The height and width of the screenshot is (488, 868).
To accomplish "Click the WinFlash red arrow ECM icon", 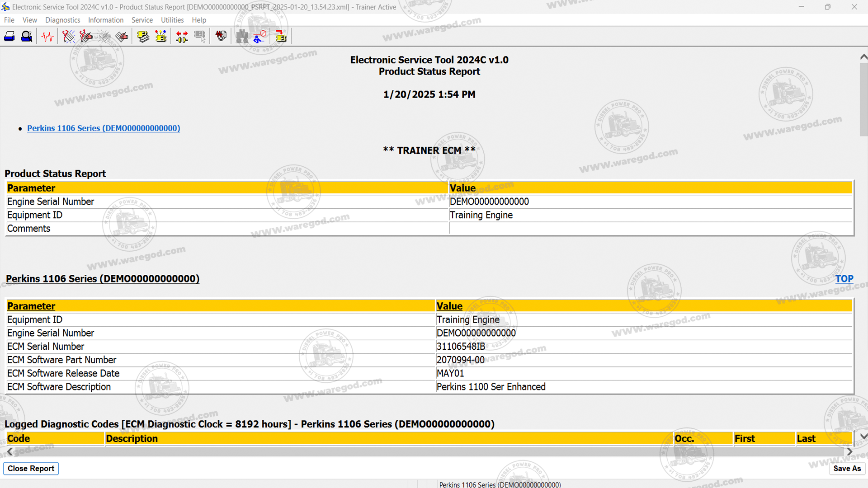I will 281,36.
